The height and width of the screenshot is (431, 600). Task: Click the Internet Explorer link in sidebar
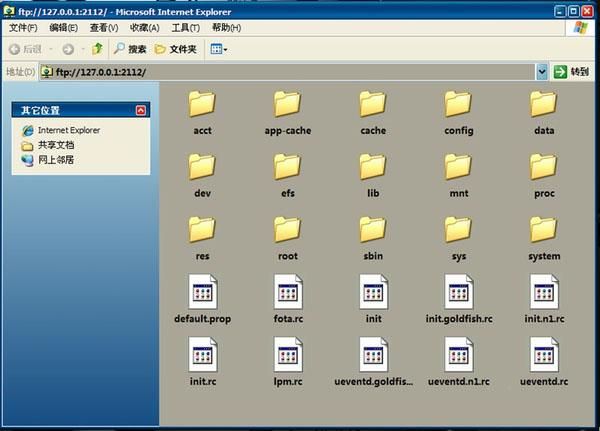point(68,130)
